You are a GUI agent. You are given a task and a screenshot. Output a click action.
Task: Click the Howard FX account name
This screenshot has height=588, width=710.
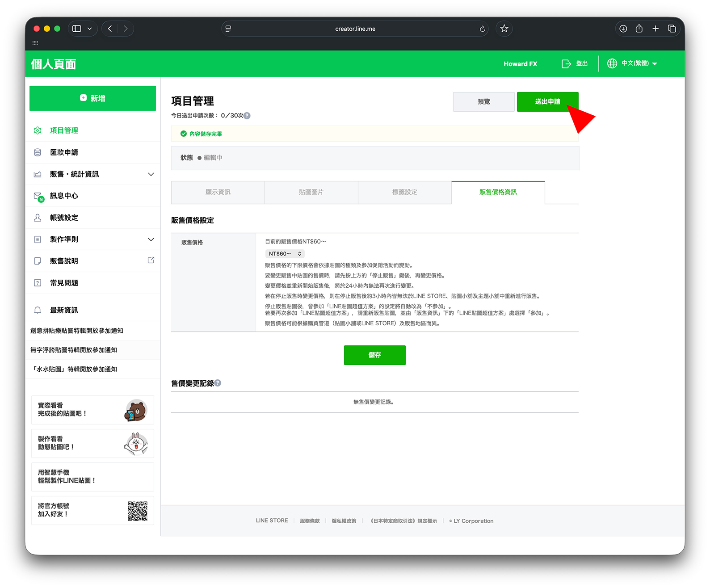click(x=520, y=64)
